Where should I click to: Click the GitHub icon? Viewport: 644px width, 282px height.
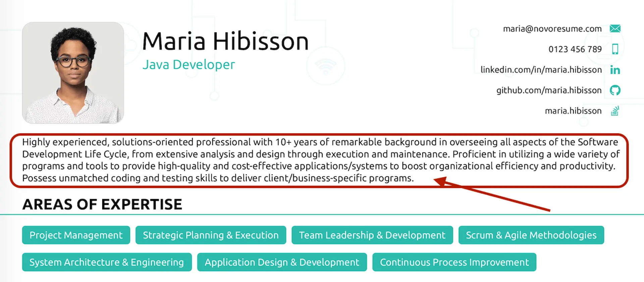pos(615,90)
